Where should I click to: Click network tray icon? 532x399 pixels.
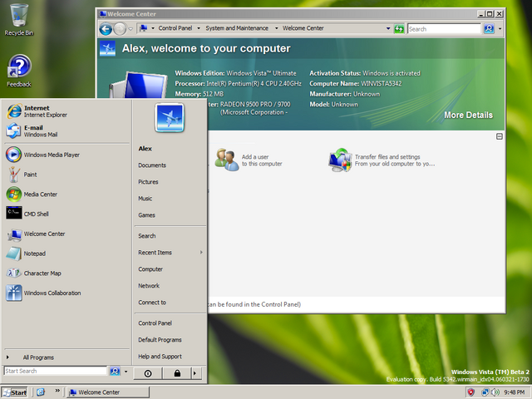pos(485,392)
